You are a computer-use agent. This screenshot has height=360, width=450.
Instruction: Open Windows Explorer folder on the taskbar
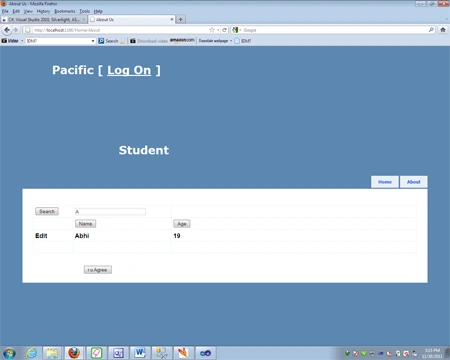tap(52, 353)
